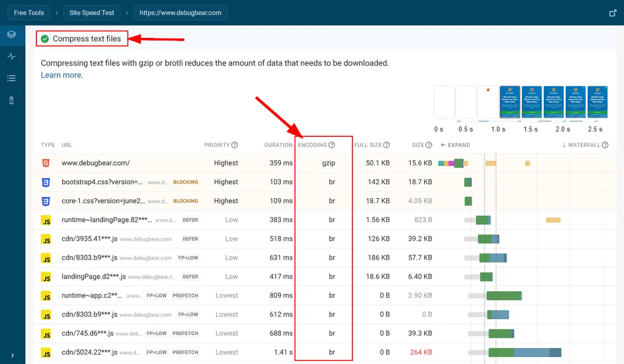The image size is (624, 364).
Task: Click the PREFETCH tag on runtime~app.c2
Action: [x=186, y=295]
